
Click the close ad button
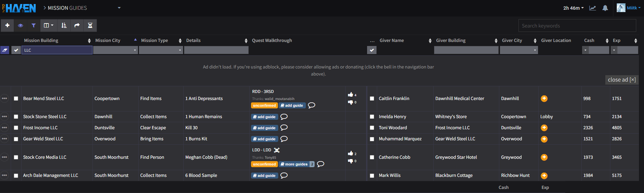pyautogui.click(x=621, y=80)
